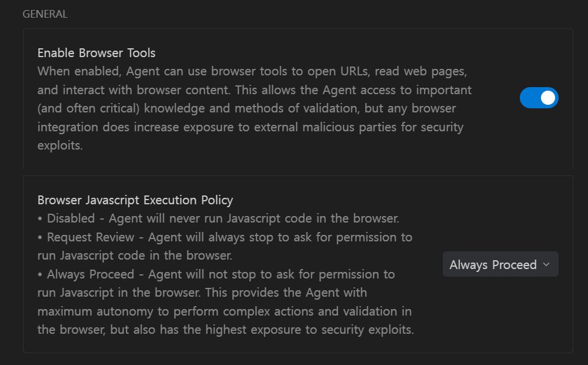The image size is (588, 365).
Task: Click the blue track of the toggle
Action: [529, 98]
